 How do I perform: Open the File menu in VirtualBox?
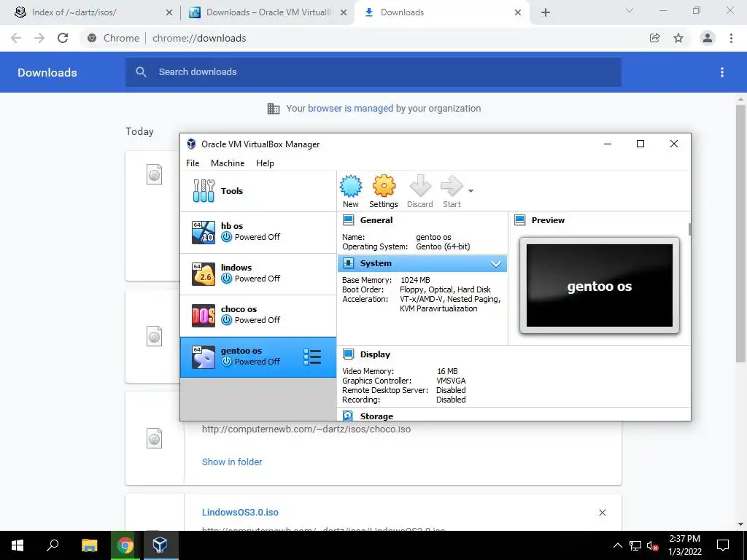tap(193, 163)
